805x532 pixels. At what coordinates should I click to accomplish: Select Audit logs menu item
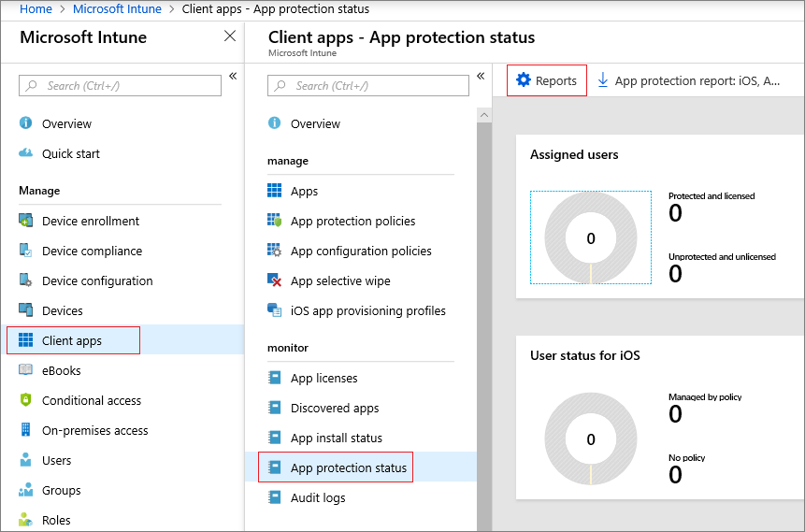[x=318, y=497]
